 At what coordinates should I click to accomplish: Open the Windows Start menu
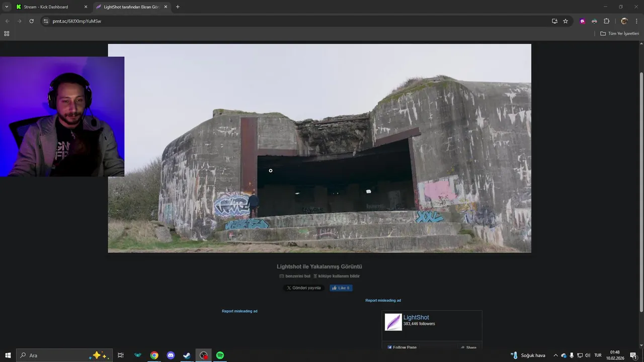point(8,355)
